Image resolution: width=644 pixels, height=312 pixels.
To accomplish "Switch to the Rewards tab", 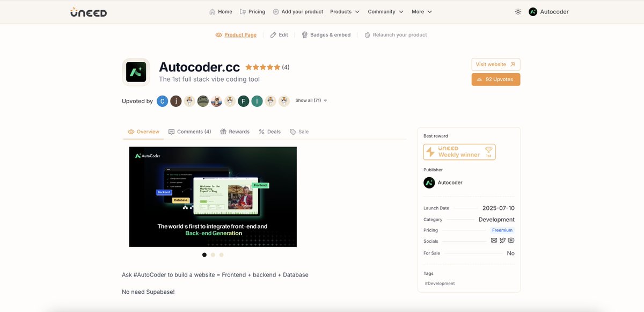I will point(235,132).
